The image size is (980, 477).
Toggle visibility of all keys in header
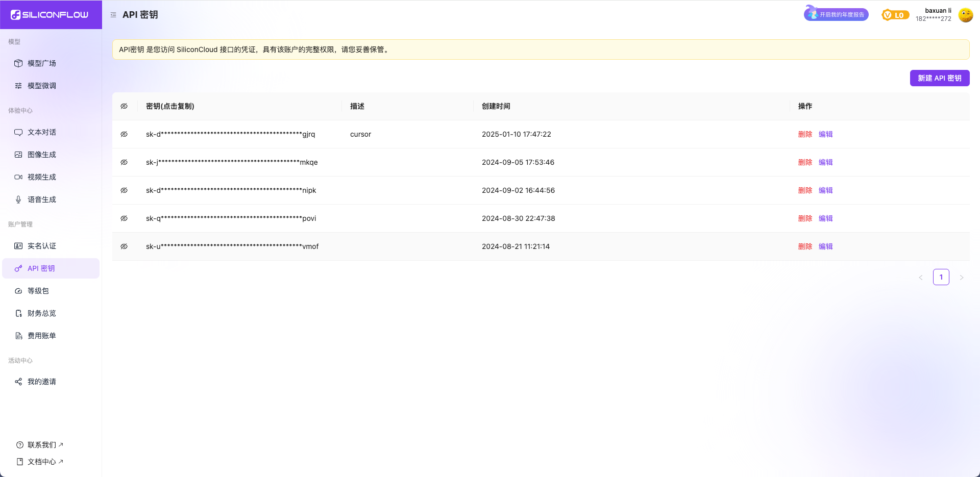pyautogui.click(x=124, y=106)
